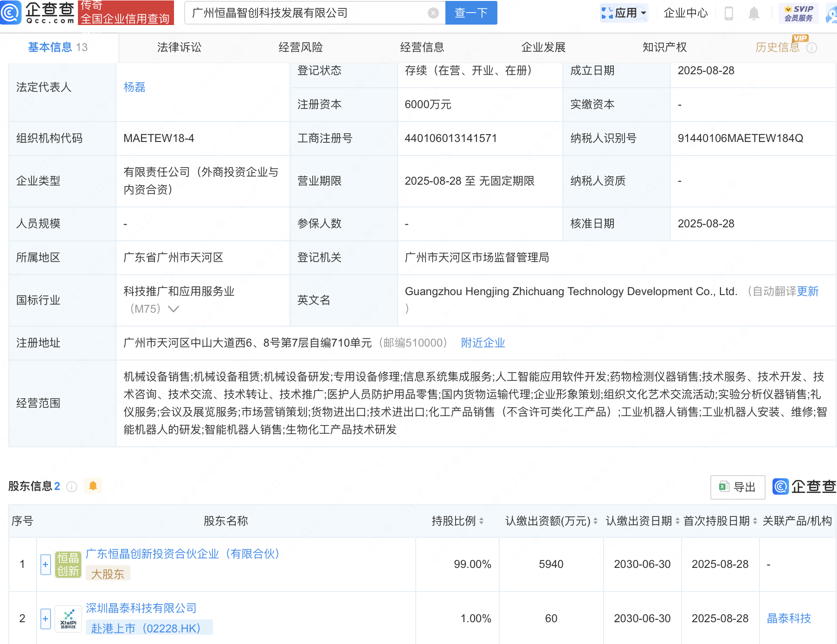The height and width of the screenshot is (644, 837).
Task: Open notifications bell in top bar
Action: coord(754,13)
